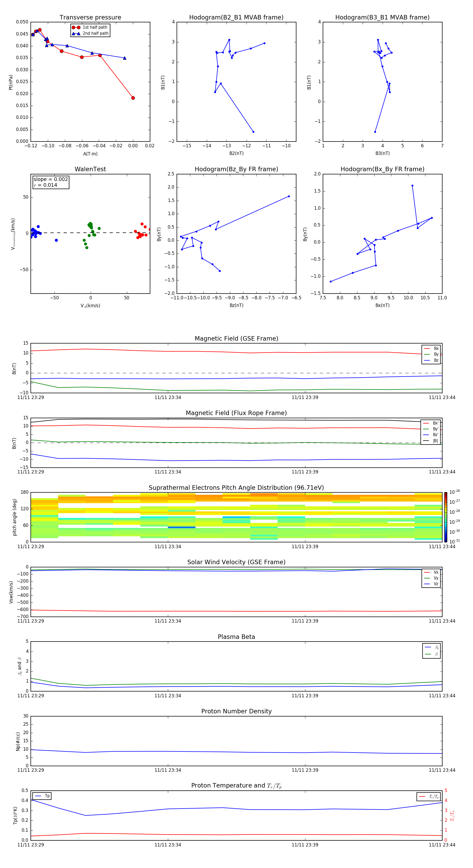Click the '2nd half path' legend entry
Screen dimensions: 473x868
(90, 33)
